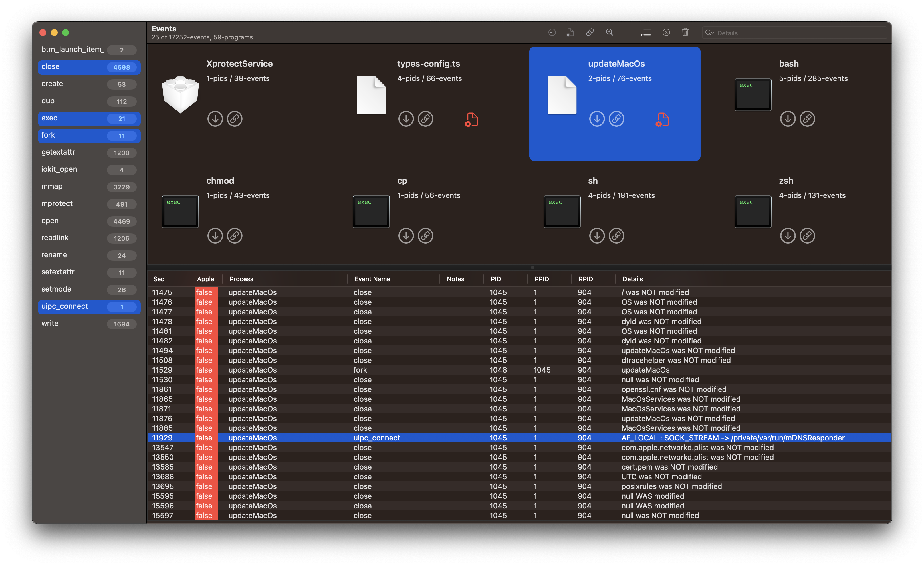Click link icon under zsh card
Screen dimensions: 924x566
pyautogui.click(x=807, y=236)
